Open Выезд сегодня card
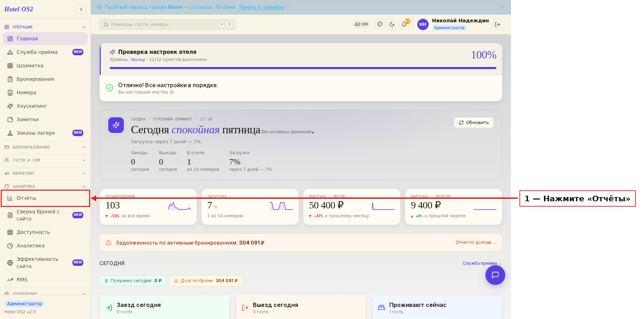The width and height of the screenshot is (644, 319). click(301, 307)
